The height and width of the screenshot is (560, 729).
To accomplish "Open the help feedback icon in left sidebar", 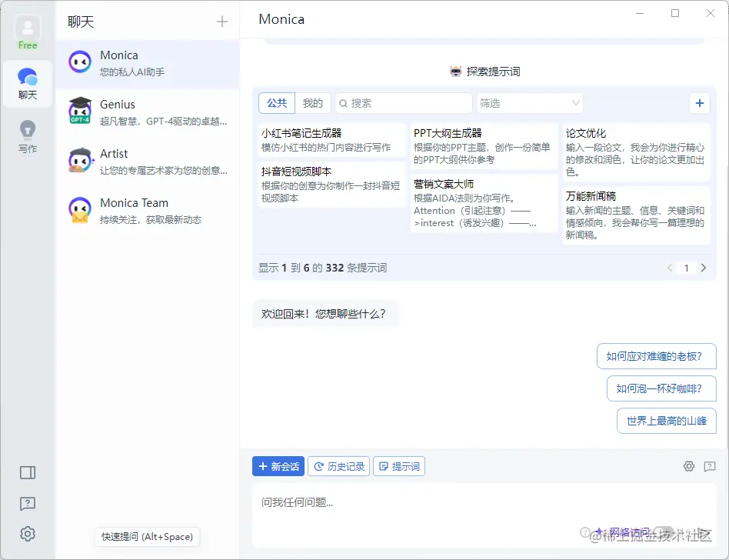I will 28,503.
